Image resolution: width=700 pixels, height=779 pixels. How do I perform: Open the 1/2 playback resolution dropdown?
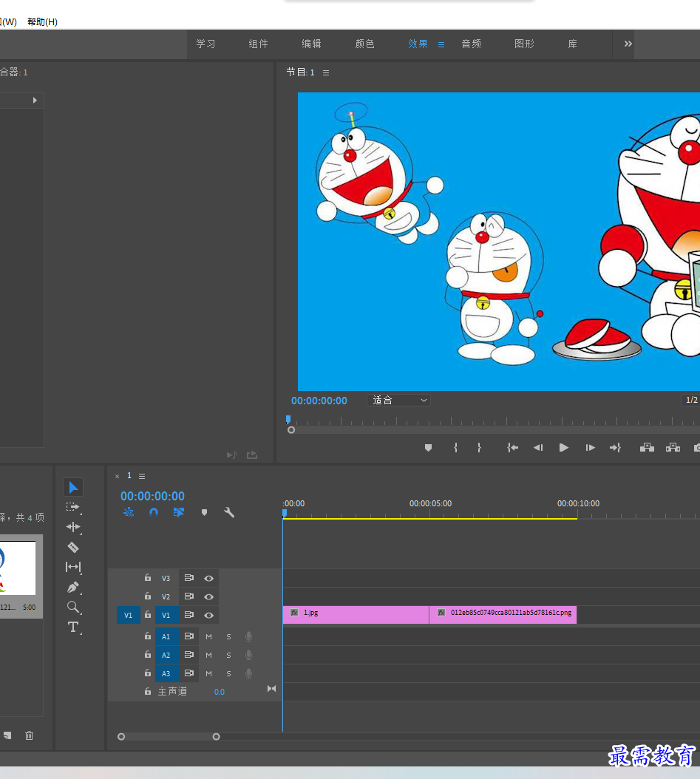pyautogui.click(x=691, y=400)
